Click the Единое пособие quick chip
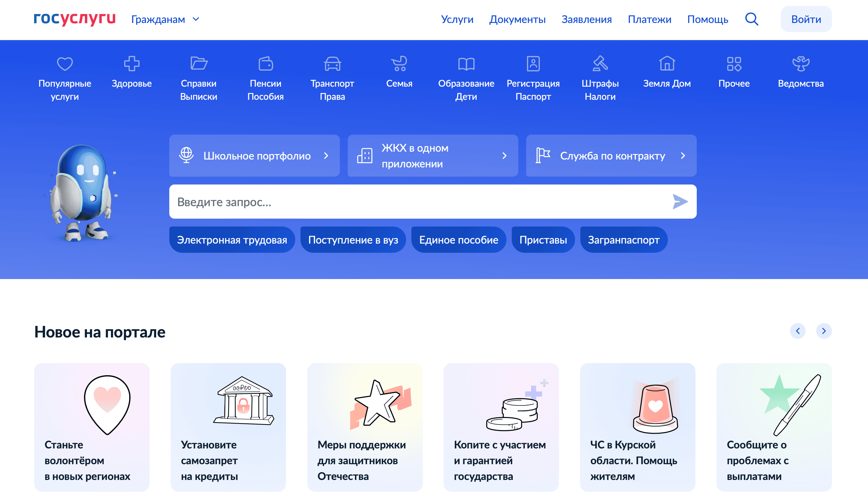868x499 pixels. tap(459, 240)
